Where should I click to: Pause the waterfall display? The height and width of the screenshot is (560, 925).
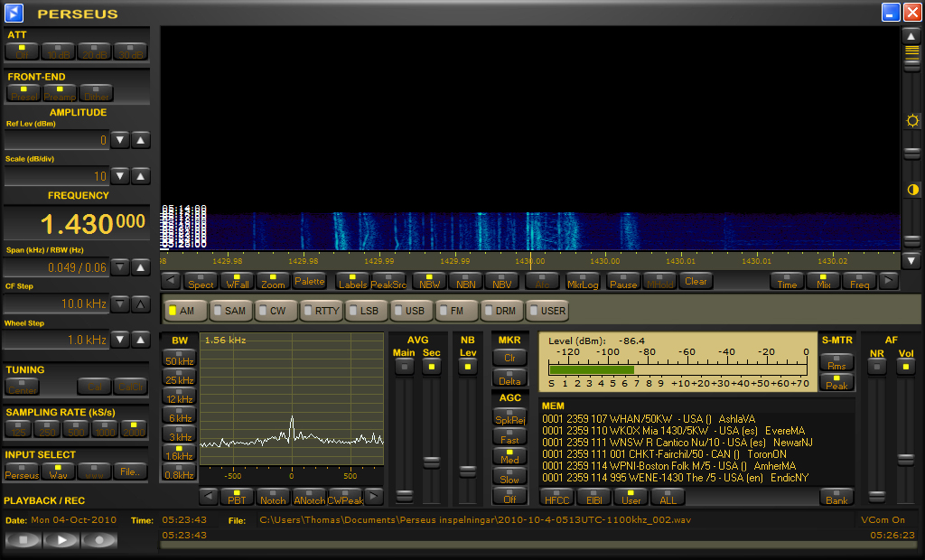pos(623,281)
